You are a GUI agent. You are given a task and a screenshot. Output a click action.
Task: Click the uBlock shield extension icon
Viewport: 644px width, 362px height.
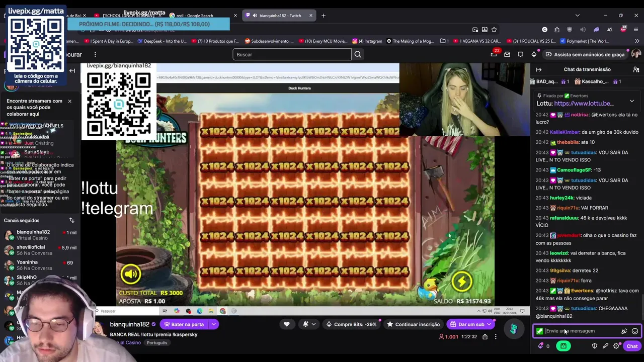[x=570, y=30]
